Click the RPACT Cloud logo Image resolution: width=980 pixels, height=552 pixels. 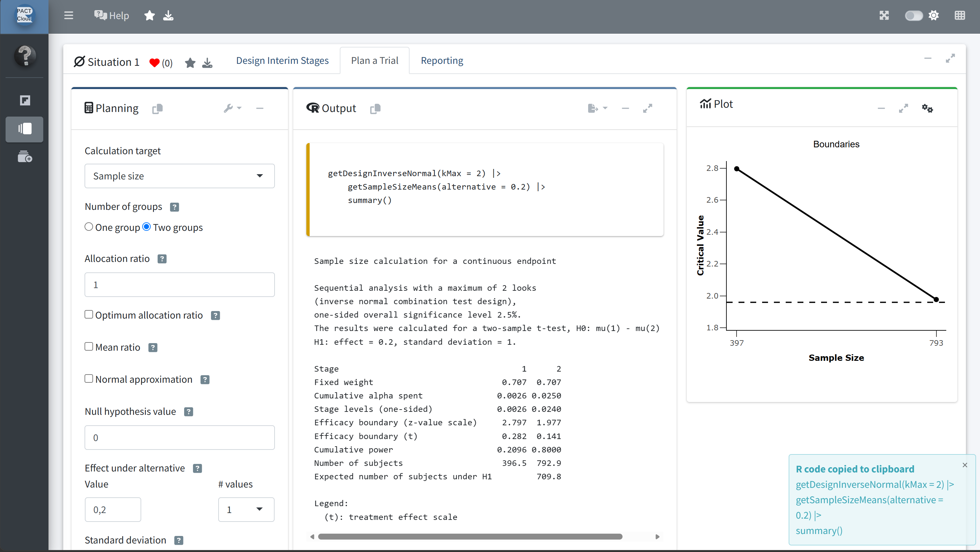coord(24,15)
